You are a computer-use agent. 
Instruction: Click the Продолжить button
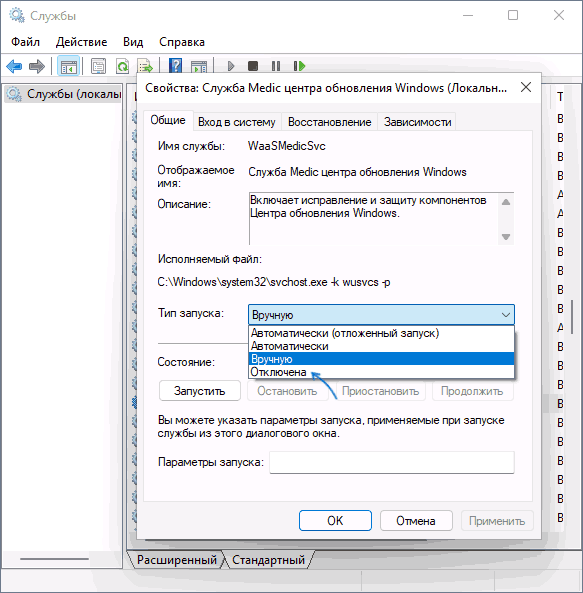pyautogui.click(x=472, y=391)
